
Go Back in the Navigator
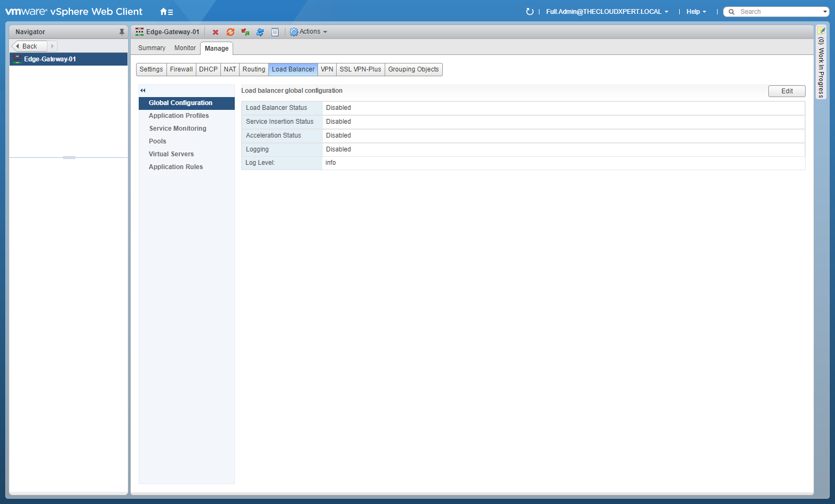click(x=29, y=46)
